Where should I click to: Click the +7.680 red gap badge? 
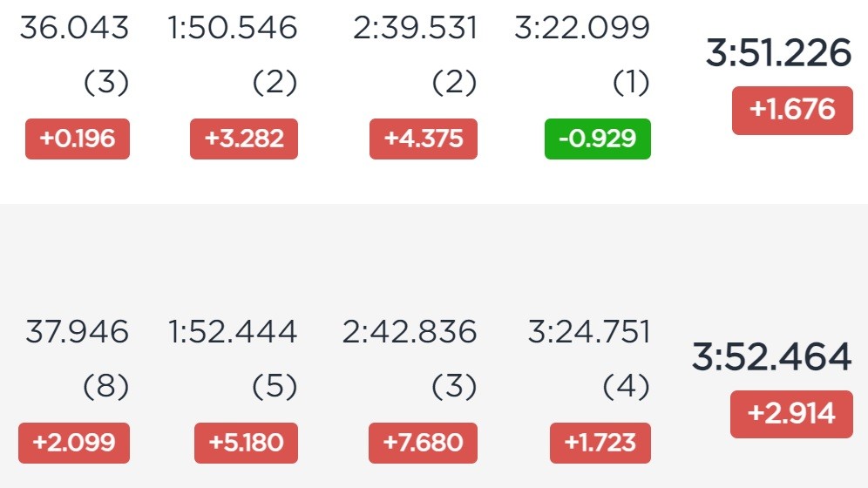click(x=423, y=443)
